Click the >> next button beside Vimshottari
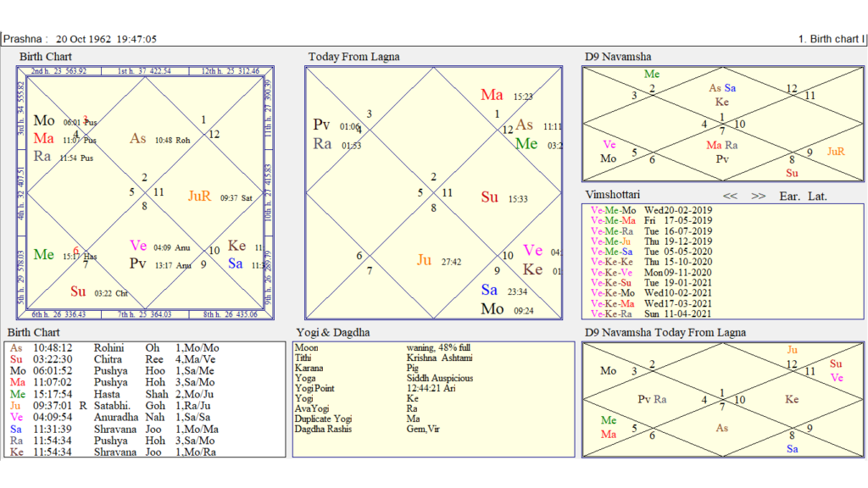The height and width of the screenshot is (488, 868). point(759,196)
